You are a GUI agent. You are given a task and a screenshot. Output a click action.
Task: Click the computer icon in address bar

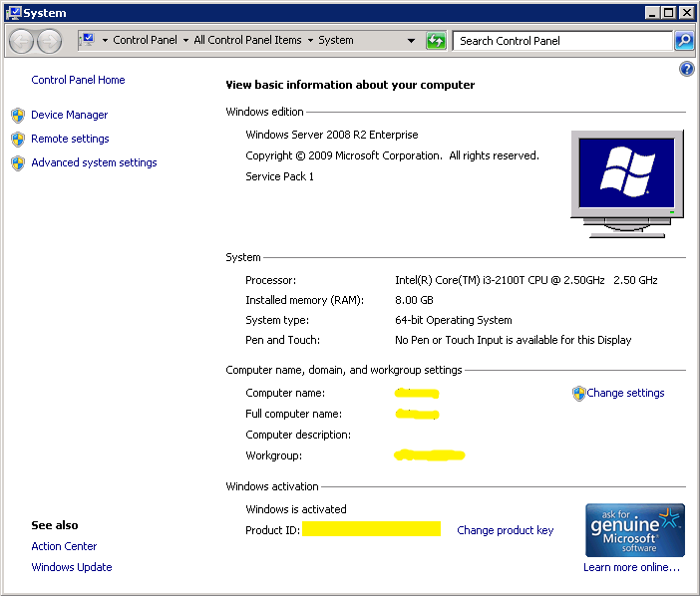coord(88,40)
